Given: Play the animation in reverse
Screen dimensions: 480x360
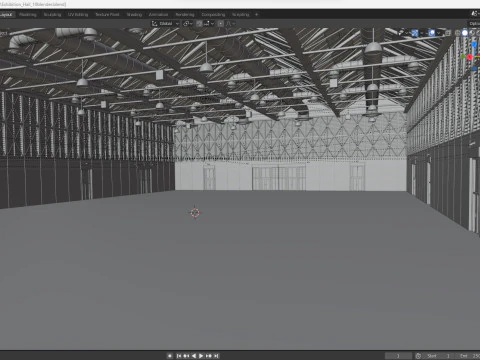Looking at the screenshot, I should point(194,356).
